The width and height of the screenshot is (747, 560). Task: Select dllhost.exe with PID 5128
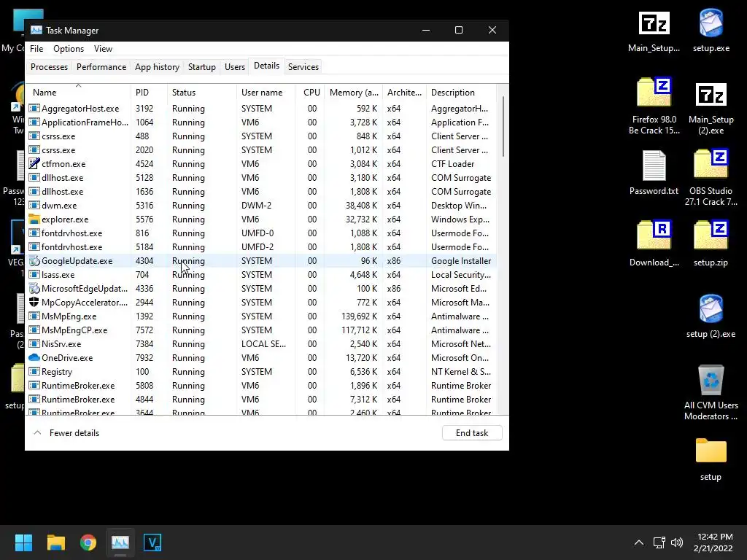click(261, 178)
